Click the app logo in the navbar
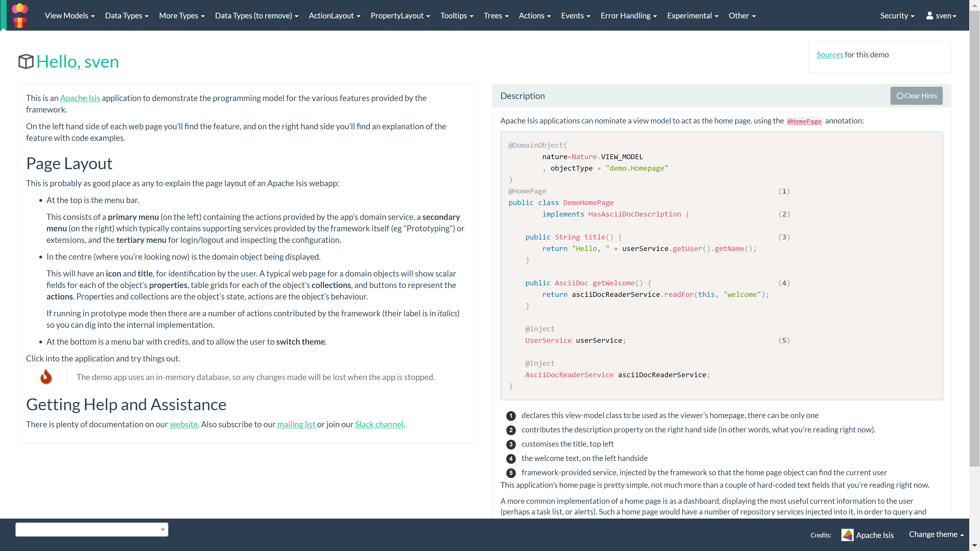The height and width of the screenshot is (551, 980). coord(20,15)
